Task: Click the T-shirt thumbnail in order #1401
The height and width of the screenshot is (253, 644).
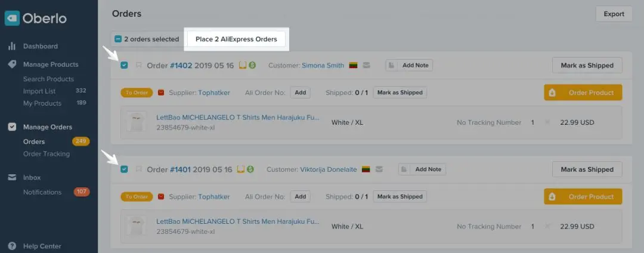Action: [x=137, y=226]
